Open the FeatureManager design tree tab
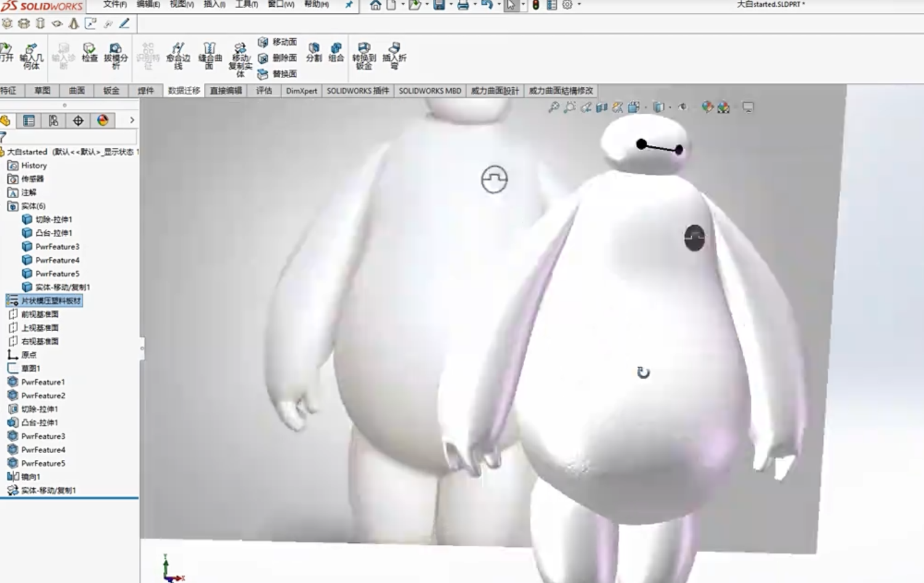Image resolution: width=924 pixels, height=583 pixels. point(6,121)
